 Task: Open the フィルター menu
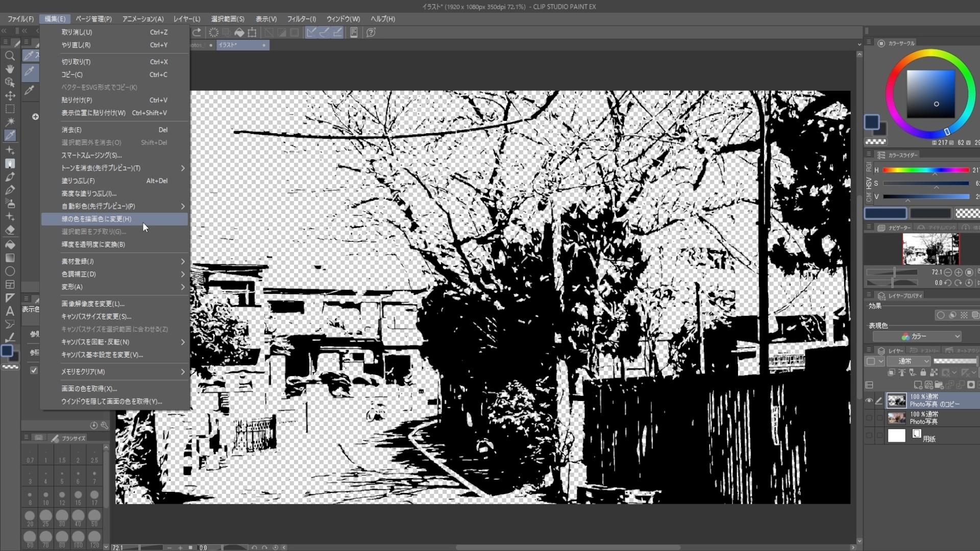click(301, 19)
